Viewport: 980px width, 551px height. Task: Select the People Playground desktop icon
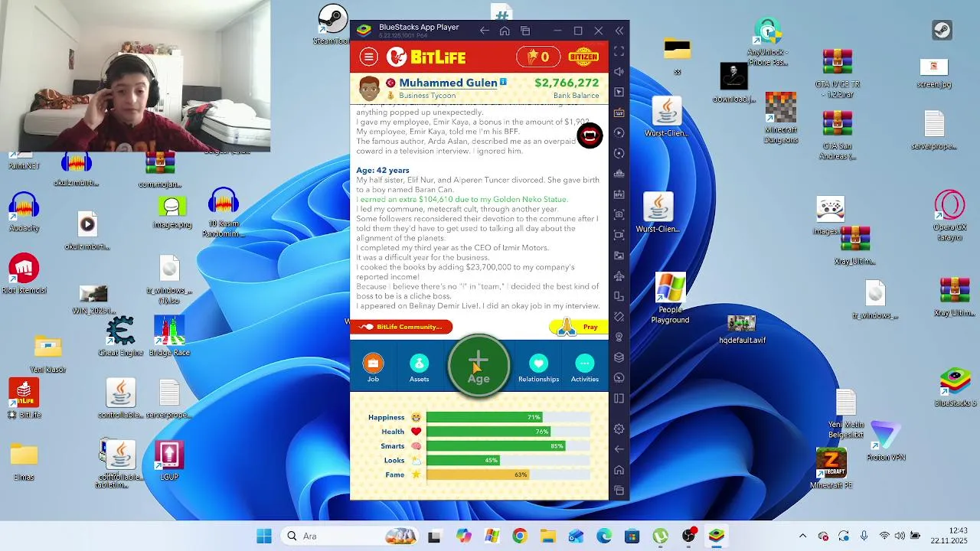(x=670, y=298)
